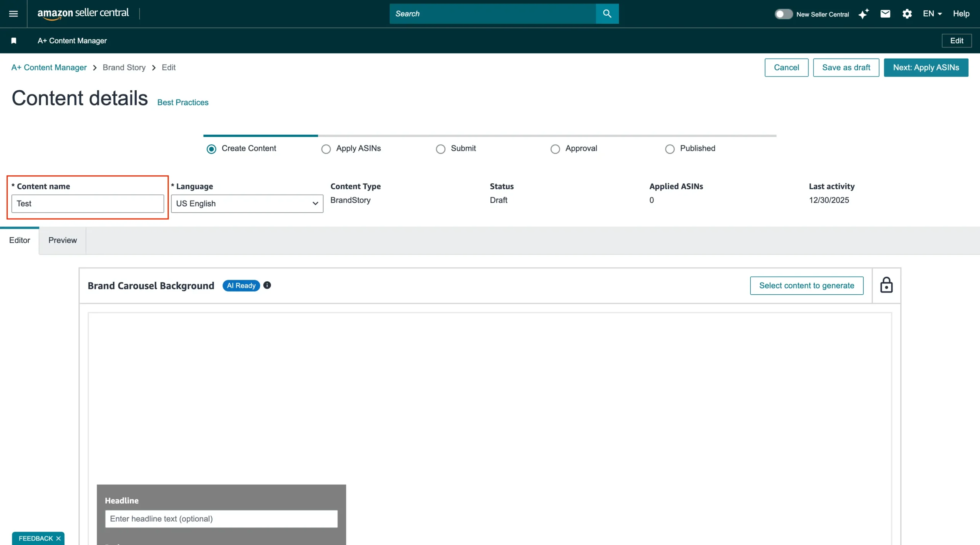Image resolution: width=980 pixels, height=545 pixels.
Task: Open the settings gear icon
Action: [x=907, y=14]
